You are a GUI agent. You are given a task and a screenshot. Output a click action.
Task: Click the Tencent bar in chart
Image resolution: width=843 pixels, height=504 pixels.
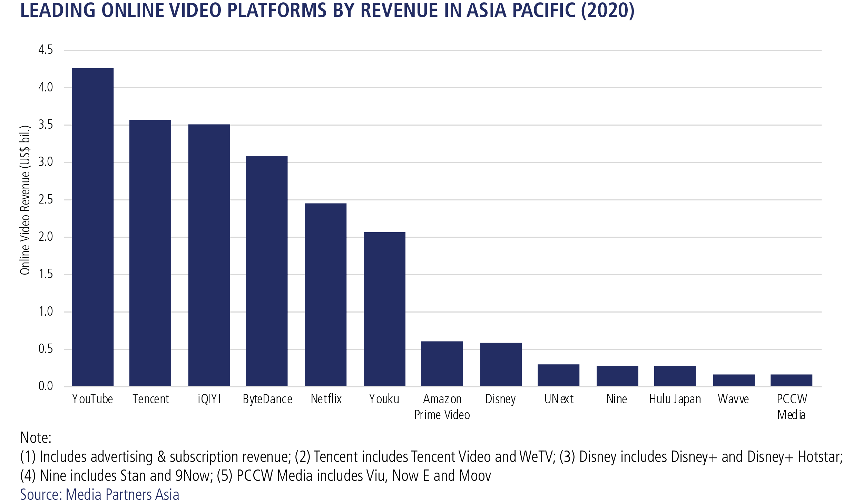pyautogui.click(x=150, y=253)
